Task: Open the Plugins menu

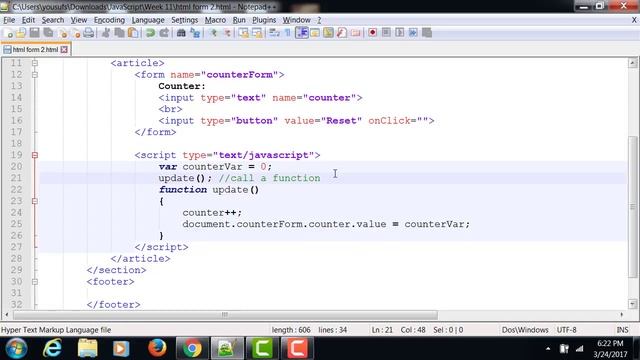Action: pos(264,20)
